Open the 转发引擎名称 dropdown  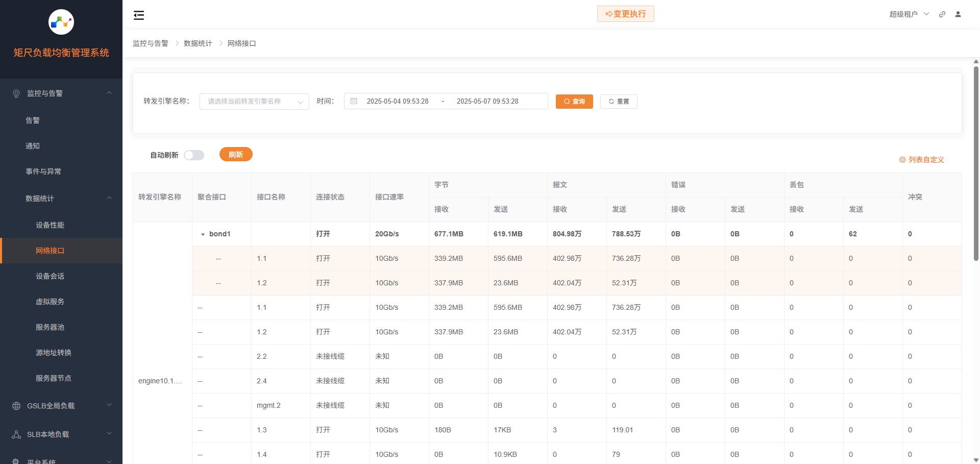pyautogui.click(x=254, y=102)
